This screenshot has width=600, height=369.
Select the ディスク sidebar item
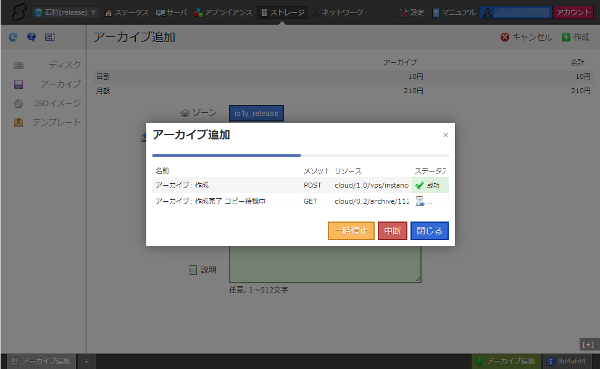(47, 65)
